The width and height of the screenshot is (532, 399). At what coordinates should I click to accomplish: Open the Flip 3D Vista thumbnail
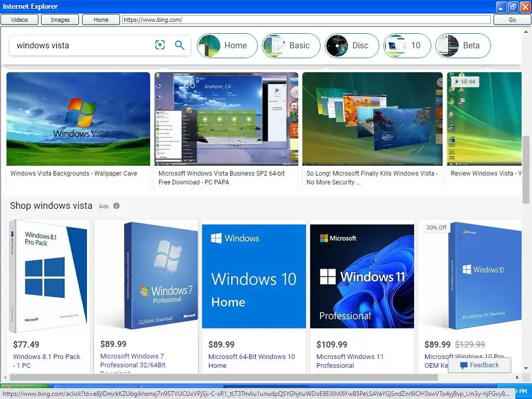373,119
